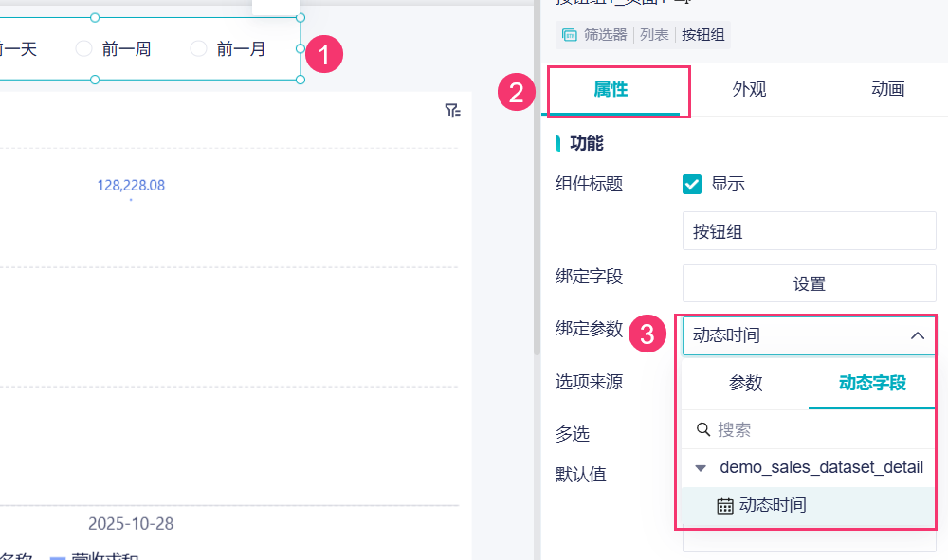Click the top-right resize handle of button group
The height and width of the screenshot is (560, 948).
[x=301, y=18]
